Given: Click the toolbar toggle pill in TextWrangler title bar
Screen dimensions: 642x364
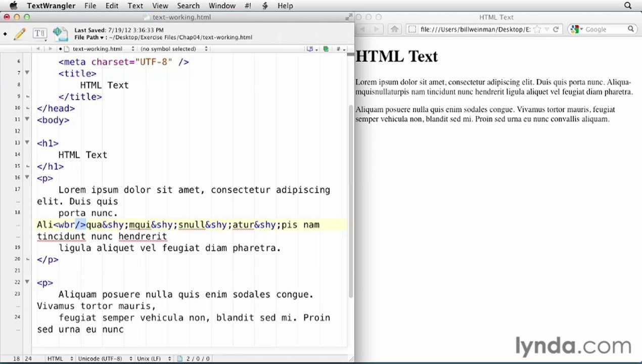Looking at the screenshot, I should tap(348, 17).
